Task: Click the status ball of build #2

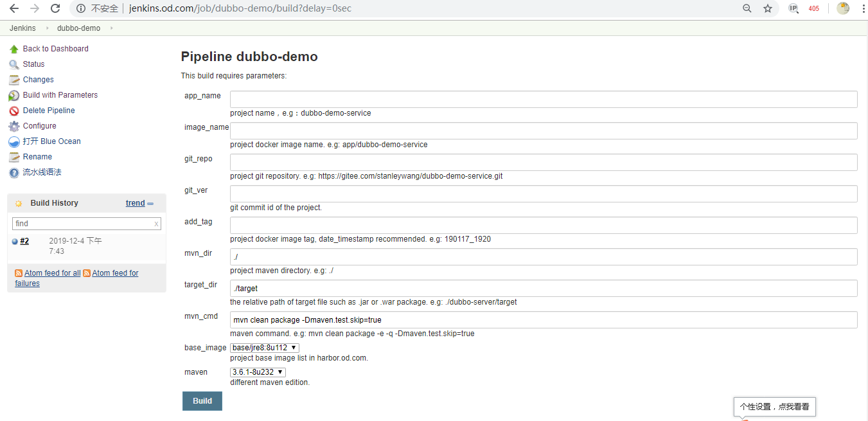Action: 15,241
